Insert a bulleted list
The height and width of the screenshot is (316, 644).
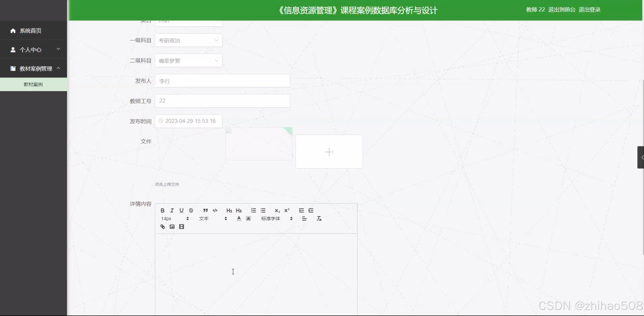click(x=263, y=210)
